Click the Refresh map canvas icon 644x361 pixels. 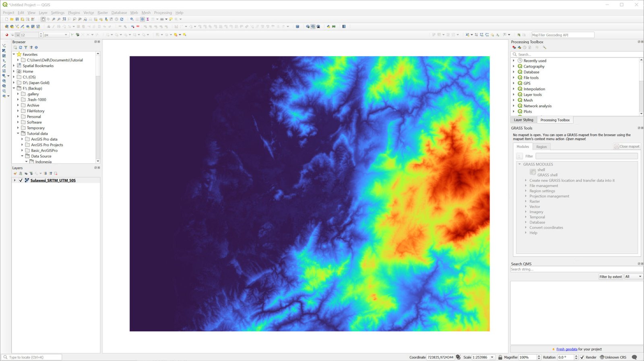[x=122, y=19]
